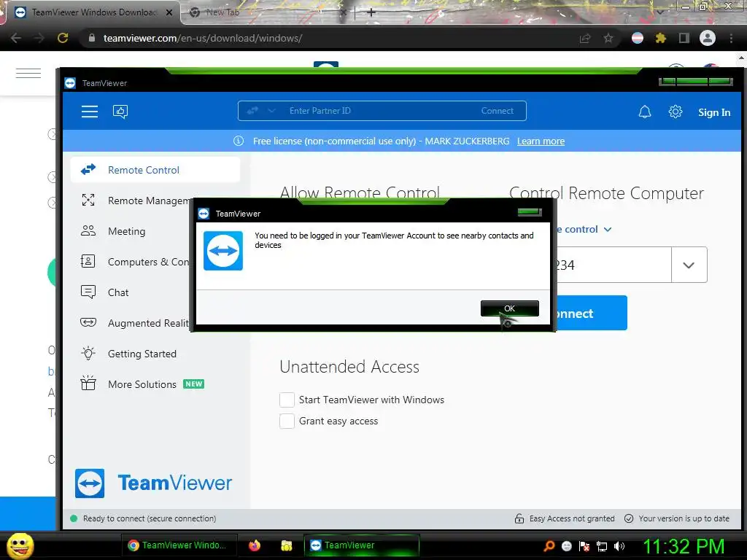
Task: Click the TeamViewer logo in sidebar
Action: (153, 483)
